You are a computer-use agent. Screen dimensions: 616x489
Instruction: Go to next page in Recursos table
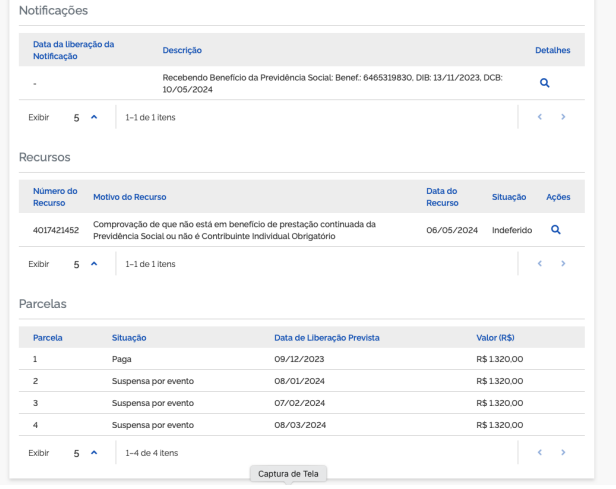coord(563,264)
